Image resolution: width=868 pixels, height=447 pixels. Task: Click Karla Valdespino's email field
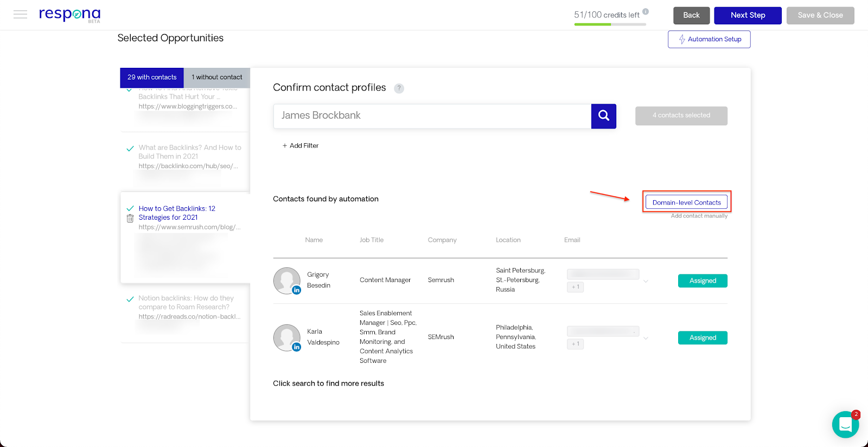pos(603,331)
